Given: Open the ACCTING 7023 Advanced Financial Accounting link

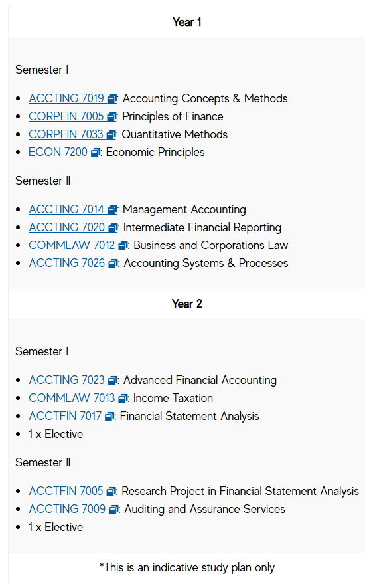Looking at the screenshot, I should [74, 380].
